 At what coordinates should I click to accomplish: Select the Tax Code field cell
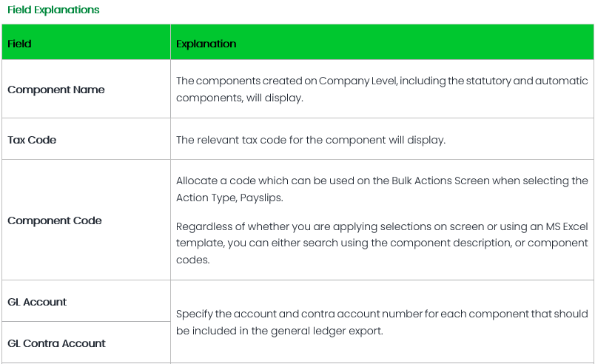(x=32, y=140)
